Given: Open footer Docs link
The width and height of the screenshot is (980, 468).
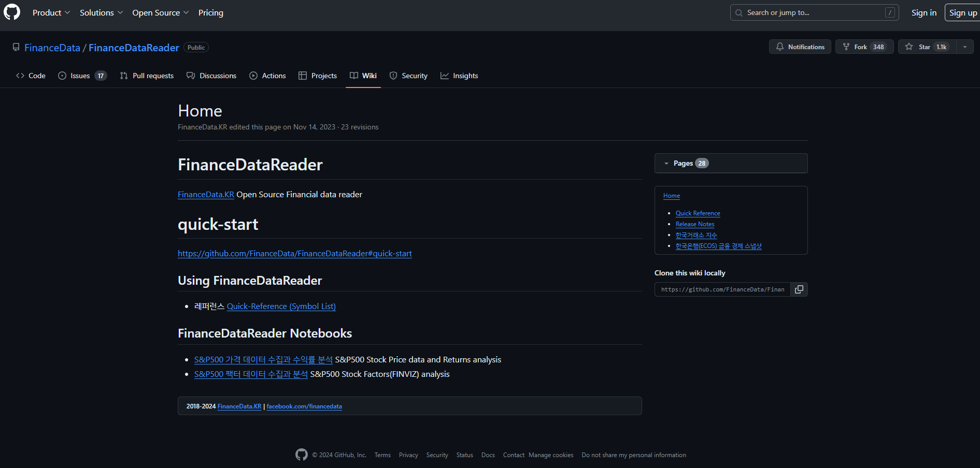Looking at the screenshot, I should [x=488, y=455].
